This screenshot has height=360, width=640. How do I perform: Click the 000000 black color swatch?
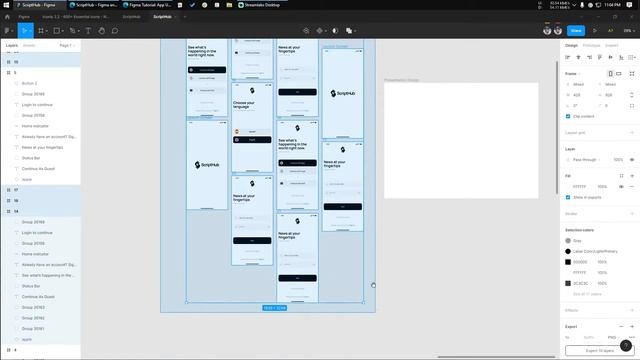click(568, 262)
